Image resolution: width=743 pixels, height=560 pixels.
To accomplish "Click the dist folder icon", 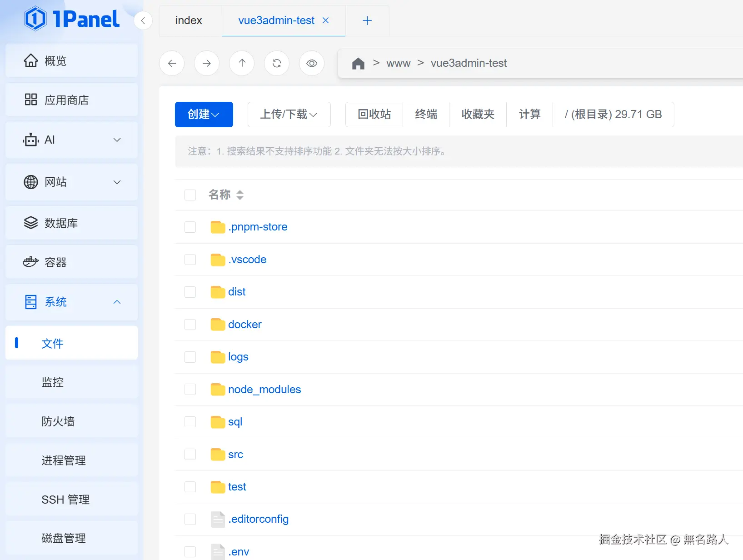I will coord(218,292).
